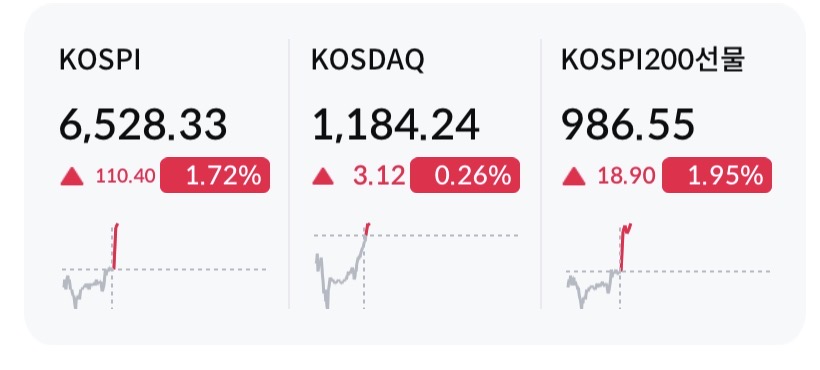The height and width of the screenshot is (370, 820).
Task: Click the KOSDAQ red up-triangle icon
Action: click(x=323, y=177)
